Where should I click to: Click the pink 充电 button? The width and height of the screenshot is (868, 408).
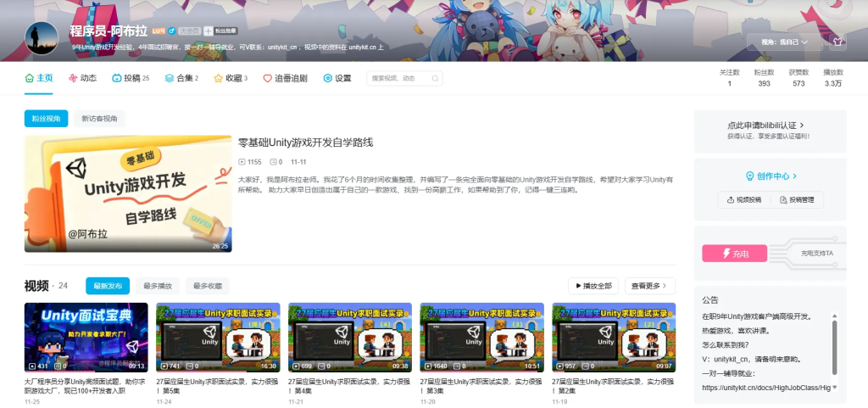tap(735, 254)
